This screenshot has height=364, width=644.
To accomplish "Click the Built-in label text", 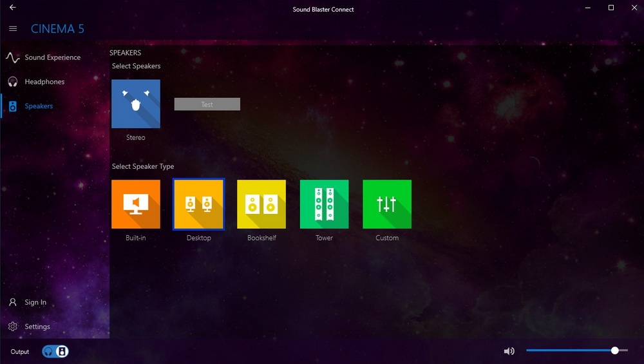I will point(136,238).
